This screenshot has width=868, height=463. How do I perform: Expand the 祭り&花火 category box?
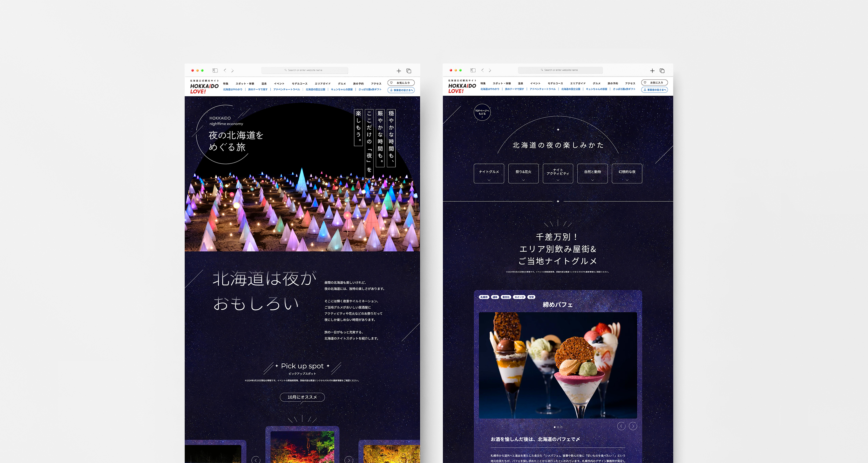coord(523,173)
